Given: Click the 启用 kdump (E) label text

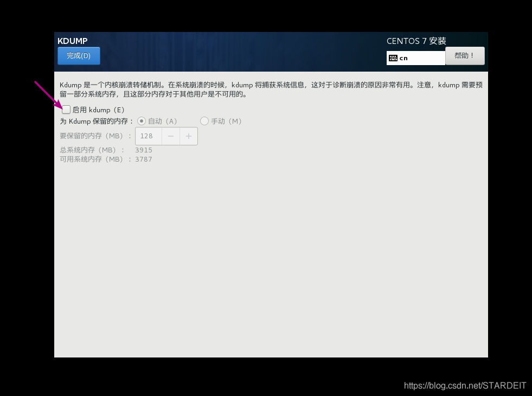Looking at the screenshot, I should coord(98,110).
